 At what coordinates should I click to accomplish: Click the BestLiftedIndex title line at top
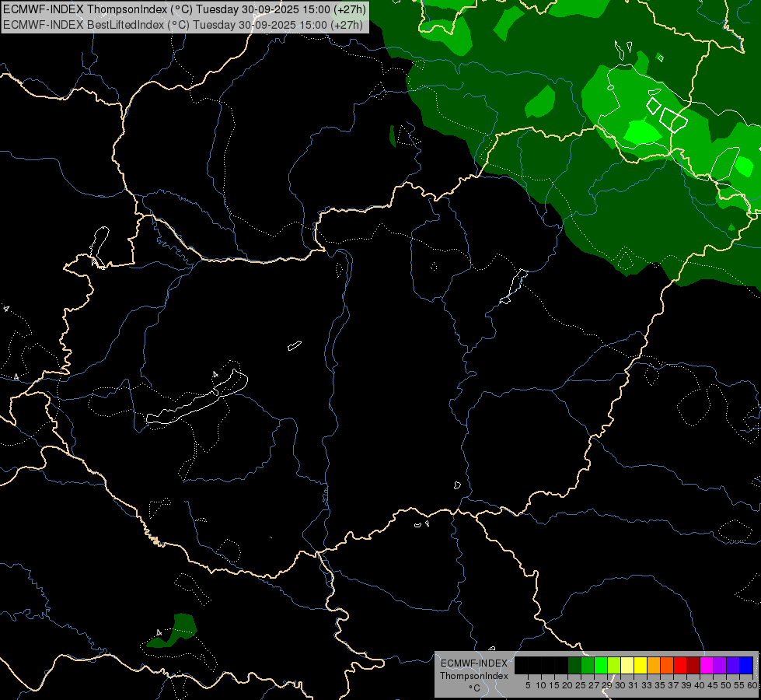click(183, 24)
